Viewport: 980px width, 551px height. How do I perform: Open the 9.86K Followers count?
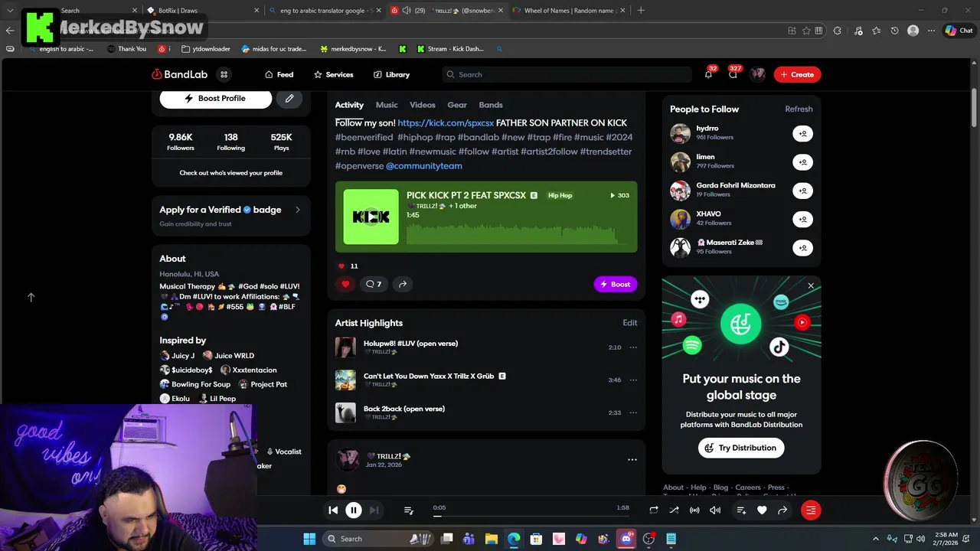[181, 142]
